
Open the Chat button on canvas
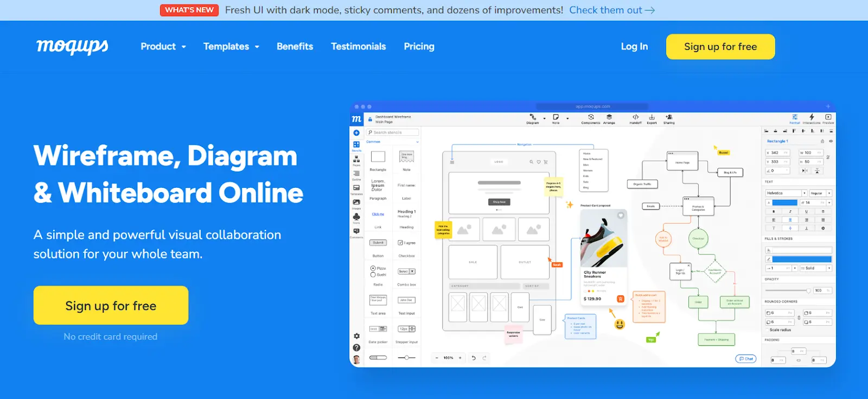pos(746,359)
